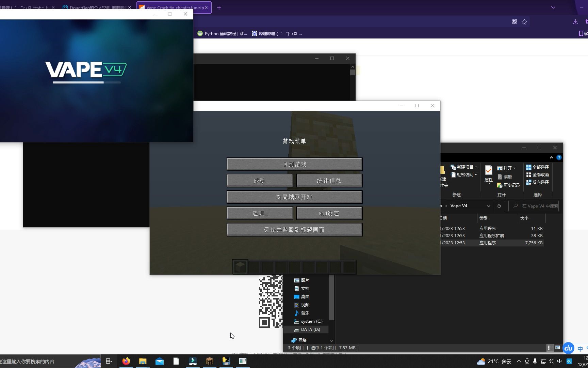Image resolution: width=588 pixels, height=368 pixels.
Task: Click 保存并退回到标题画面 in the game menu
Action: [x=294, y=229]
